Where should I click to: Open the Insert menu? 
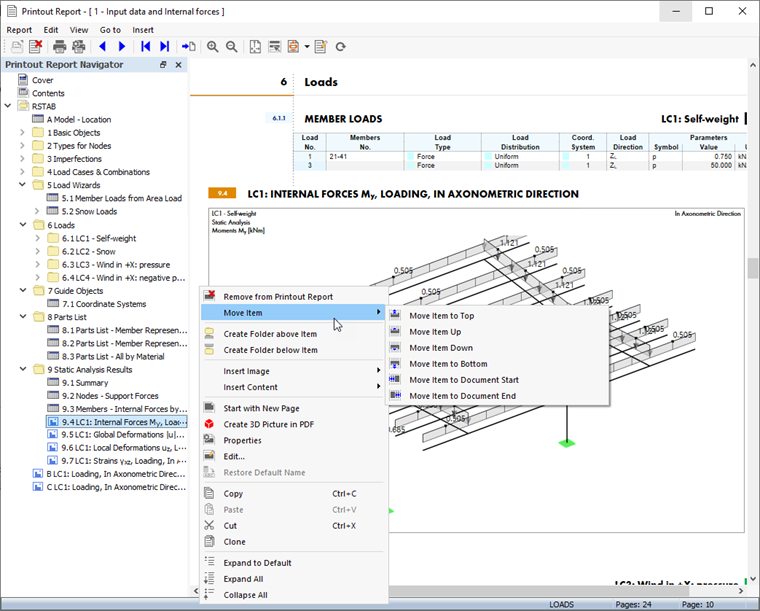point(143,30)
